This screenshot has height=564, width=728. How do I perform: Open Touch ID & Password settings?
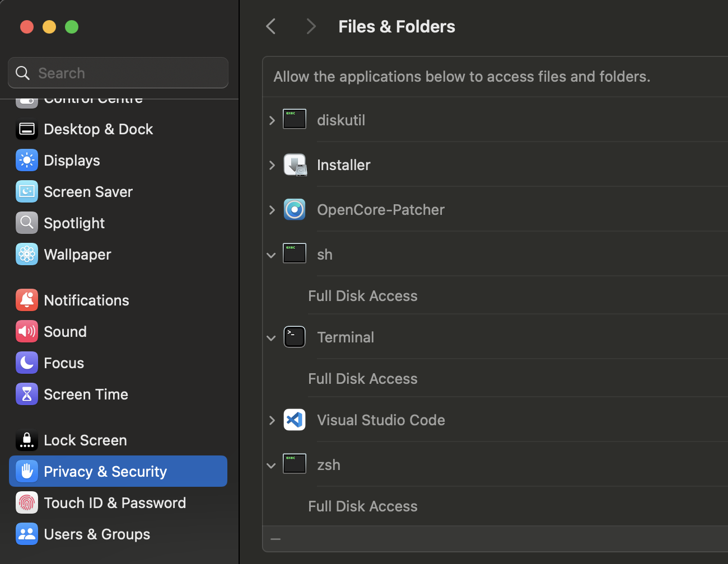click(115, 503)
